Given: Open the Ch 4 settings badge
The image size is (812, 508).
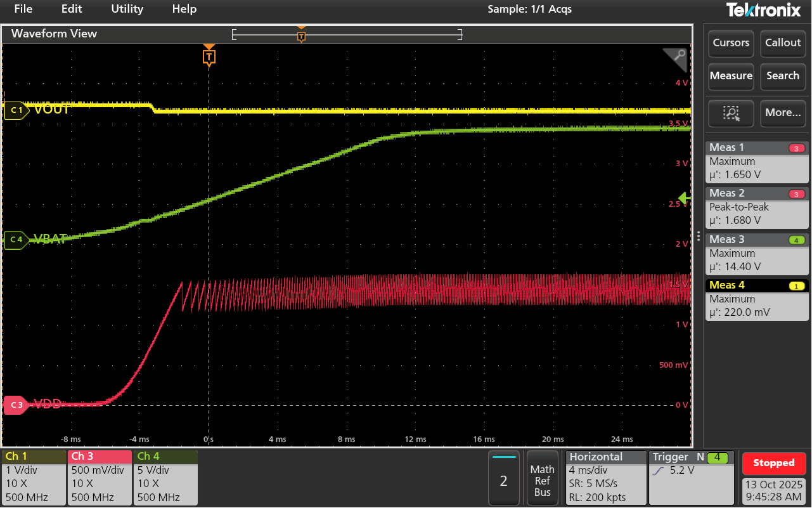Looking at the screenshot, I should (165, 478).
